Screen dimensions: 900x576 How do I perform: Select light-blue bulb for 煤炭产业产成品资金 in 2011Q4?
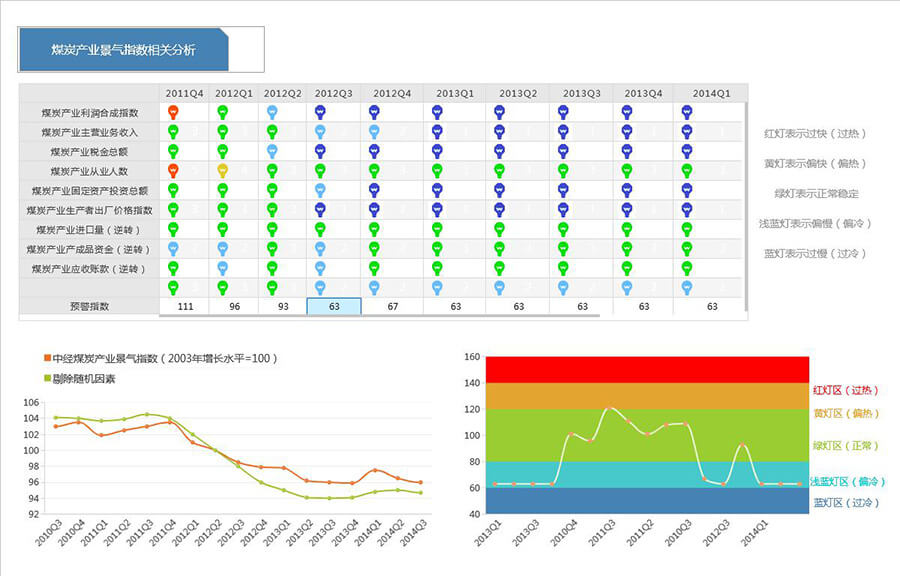[173, 248]
